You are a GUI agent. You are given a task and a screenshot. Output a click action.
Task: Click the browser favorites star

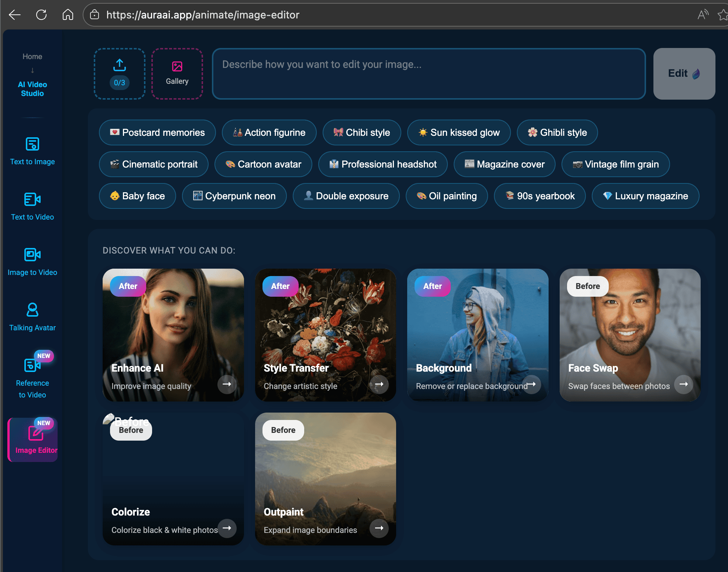pyautogui.click(x=722, y=15)
